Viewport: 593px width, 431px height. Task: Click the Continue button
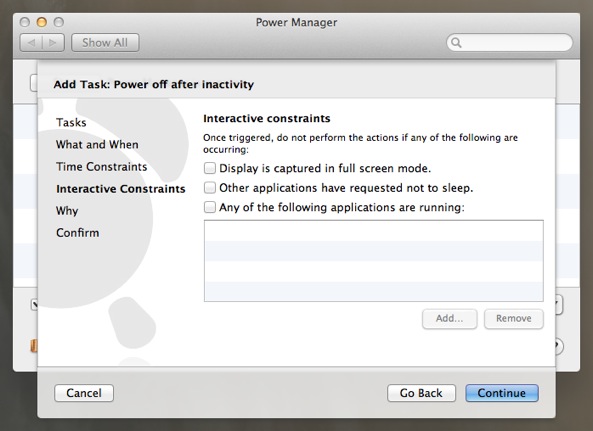(502, 393)
